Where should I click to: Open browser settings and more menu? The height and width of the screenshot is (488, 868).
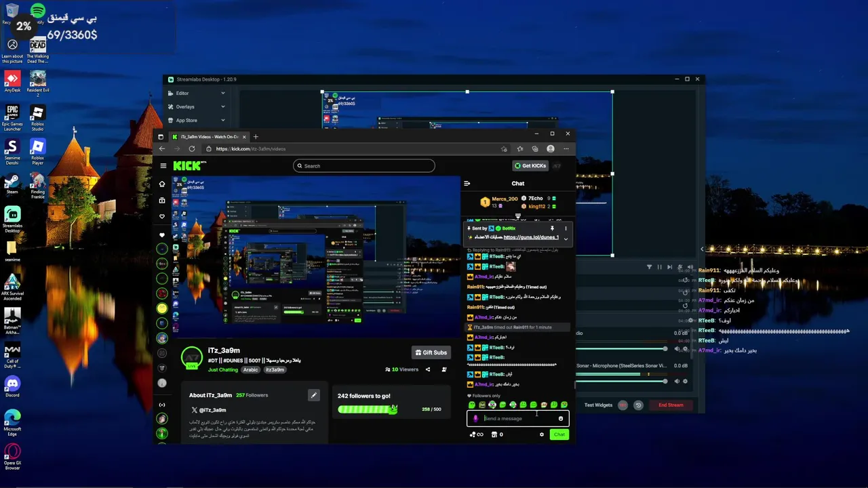[566, 148]
